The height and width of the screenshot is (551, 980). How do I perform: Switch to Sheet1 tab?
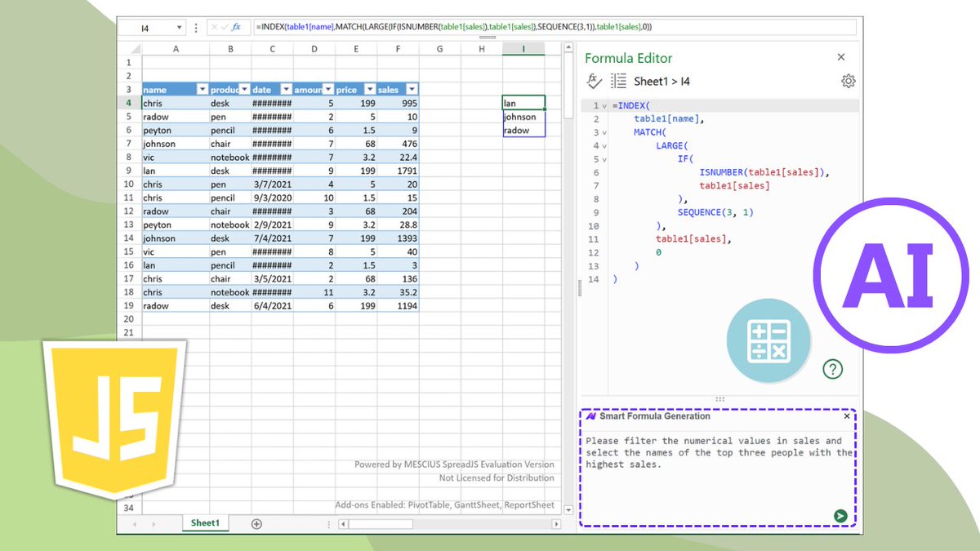coord(205,523)
